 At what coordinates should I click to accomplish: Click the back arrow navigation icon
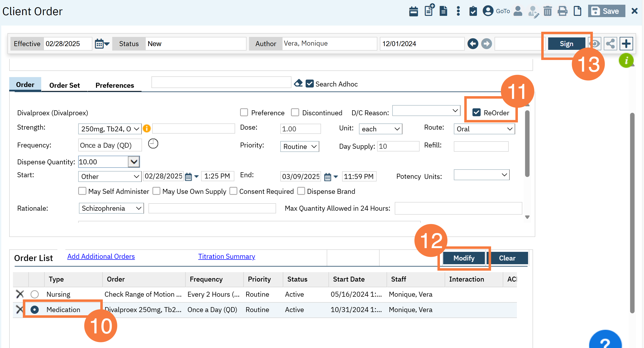(x=473, y=44)
